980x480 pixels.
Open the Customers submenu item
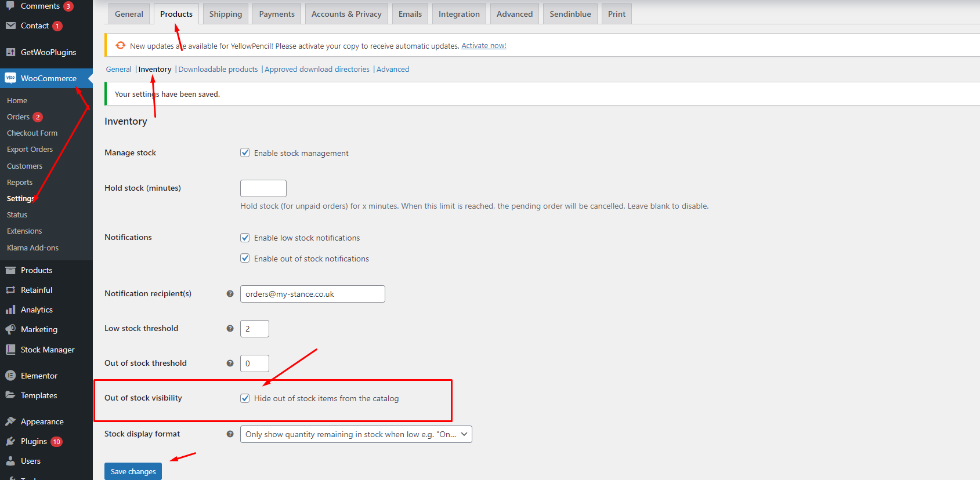click(24, 166)
